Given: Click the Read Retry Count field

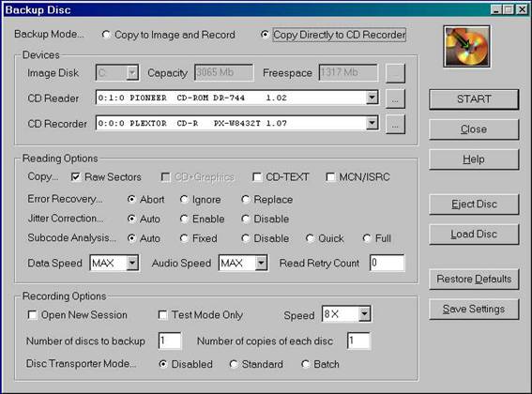Looking at the screenshot, I should pos(388,263).
